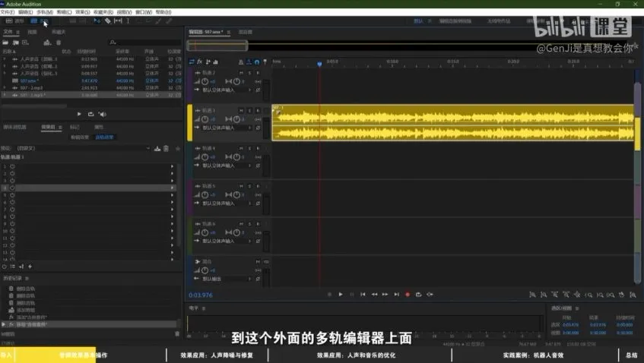This screenshot has height=363, width=644.
Task: Click the Record button in transport
Action: click(x=408, y=294)
